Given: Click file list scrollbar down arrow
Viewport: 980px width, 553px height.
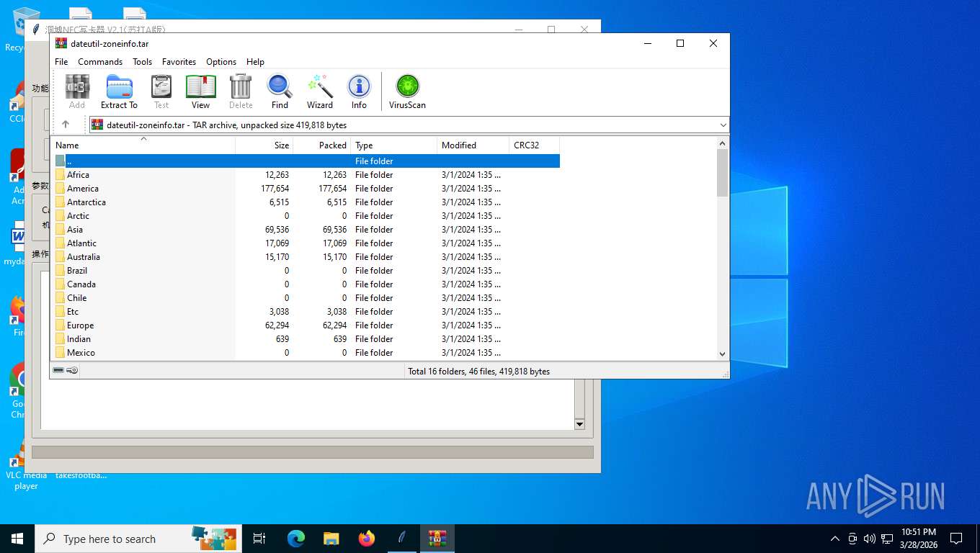Looking at the screenshot, I should pyautogui.click(x=723, y=354).
